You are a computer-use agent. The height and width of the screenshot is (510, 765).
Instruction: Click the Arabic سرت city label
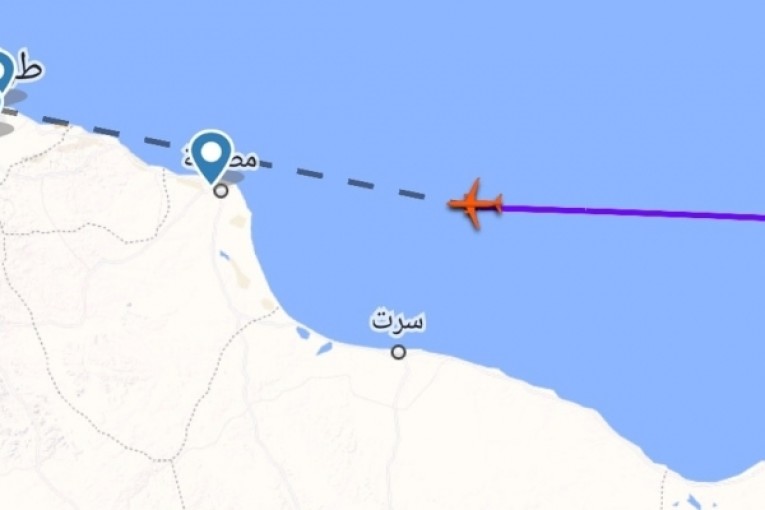[x=398, y=321]
